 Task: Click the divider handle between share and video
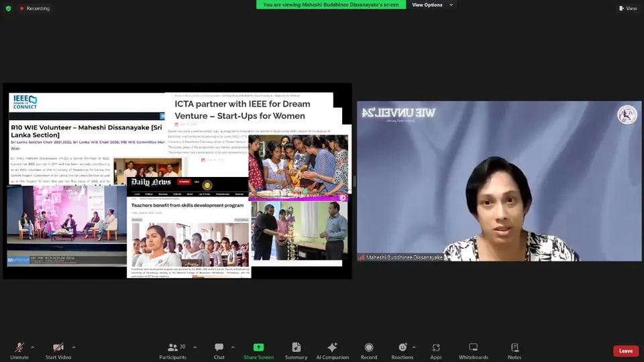(354, 181)
